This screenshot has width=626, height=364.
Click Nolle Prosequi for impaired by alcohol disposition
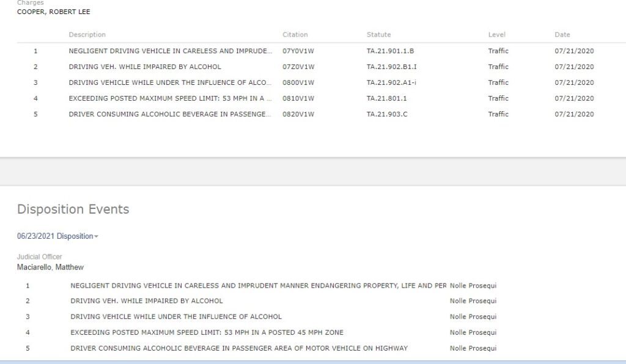point(473,301)
